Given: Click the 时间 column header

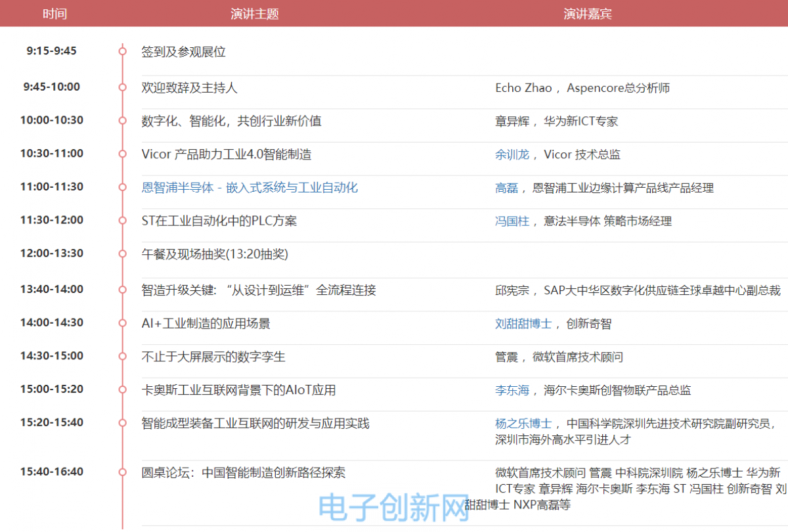Looking at the screenshot, I should tap(55, 14).
